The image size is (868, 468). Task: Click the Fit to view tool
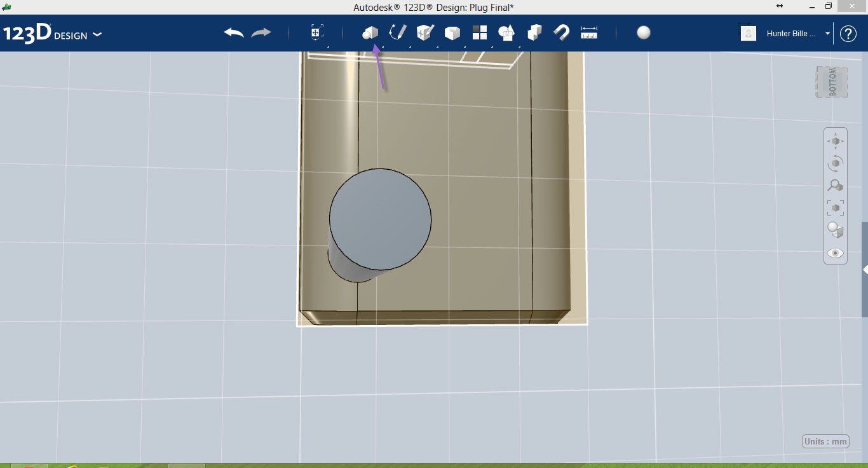point(836,207)
